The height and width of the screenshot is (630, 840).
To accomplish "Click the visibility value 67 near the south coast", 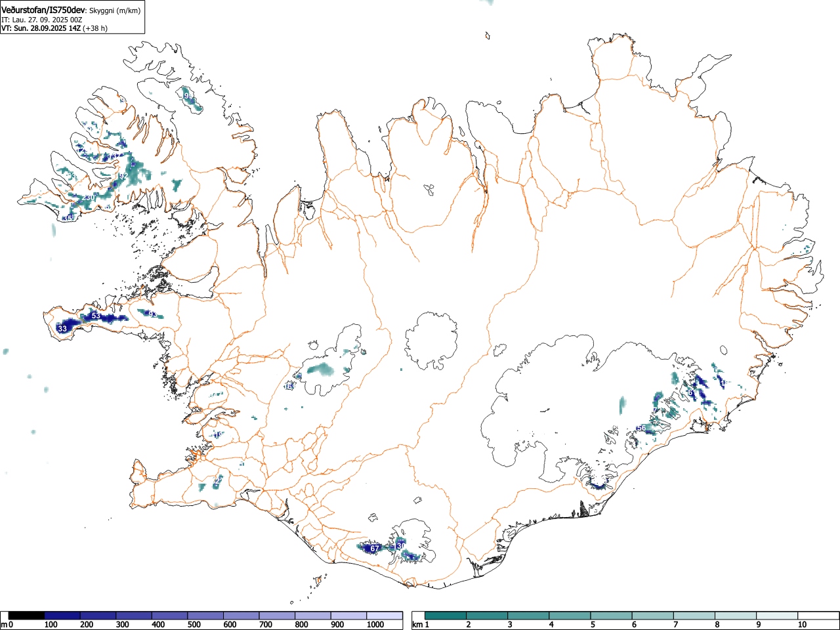I will click(x=375, y=549).
